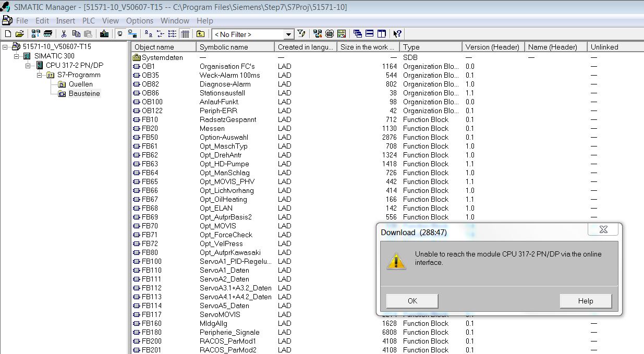Click the S7 Memory Card icon
Image resolution: width=644 pixels, height=354 pixels.
click(48, 34)
